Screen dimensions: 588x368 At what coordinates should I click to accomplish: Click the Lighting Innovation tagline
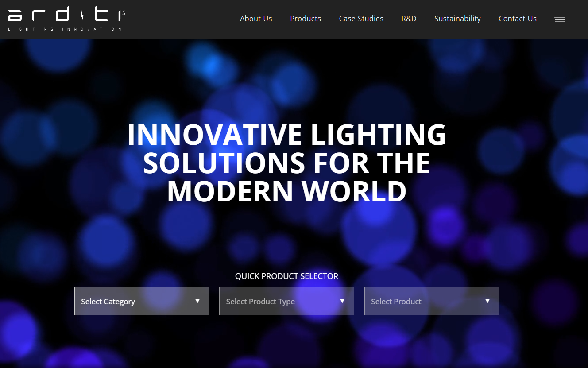[65, 29]
